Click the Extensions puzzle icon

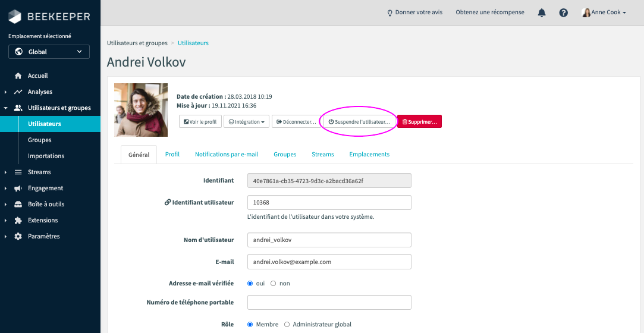pos(18,221)
